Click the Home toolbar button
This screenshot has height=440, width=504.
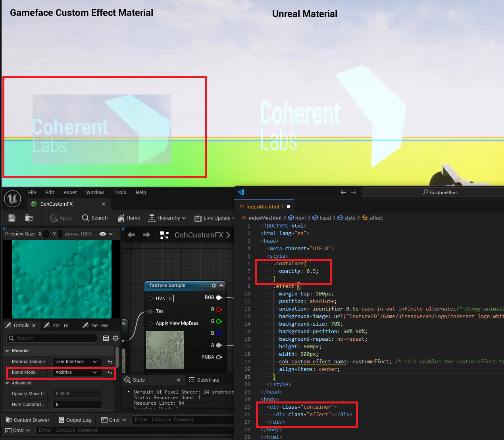129,218
